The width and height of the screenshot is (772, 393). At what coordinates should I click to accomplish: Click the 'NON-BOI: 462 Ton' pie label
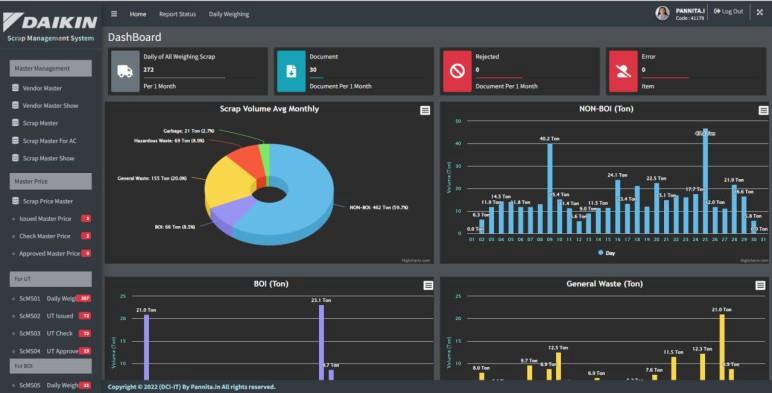click(x=379, y=207)
